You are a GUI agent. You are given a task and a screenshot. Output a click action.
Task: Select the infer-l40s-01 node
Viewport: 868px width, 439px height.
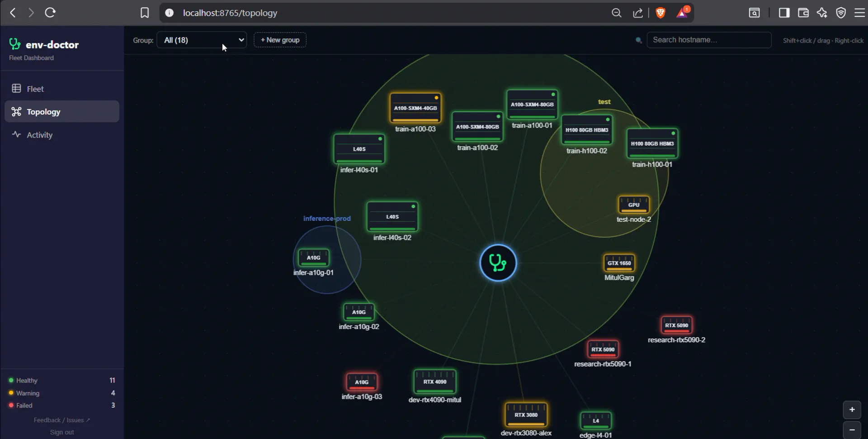point(359,148)
